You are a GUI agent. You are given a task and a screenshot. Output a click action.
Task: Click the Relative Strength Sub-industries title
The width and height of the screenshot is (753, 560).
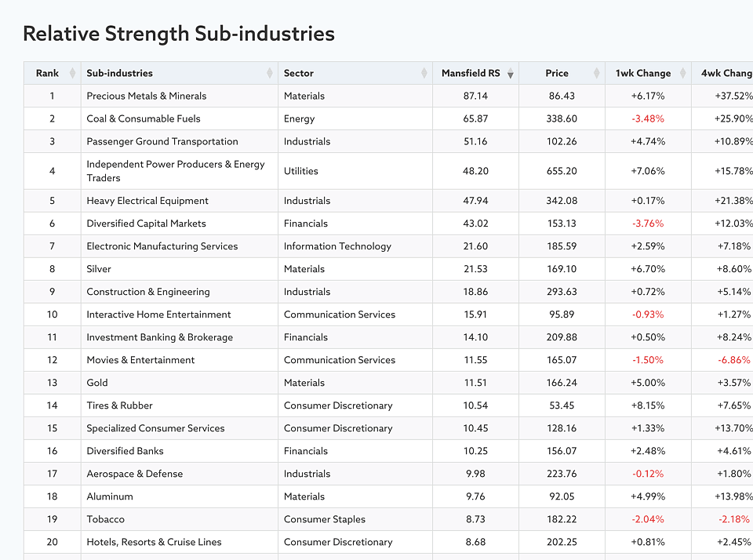(x=178, y=34)
